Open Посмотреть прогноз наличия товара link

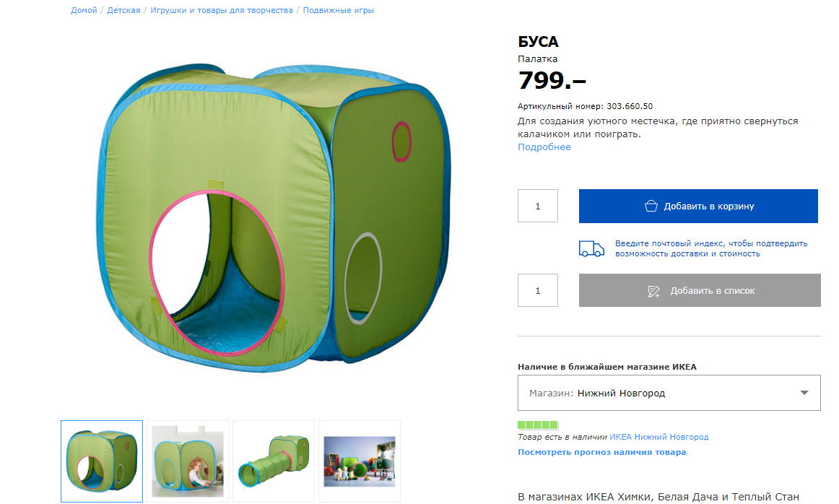tap(601, 452)
